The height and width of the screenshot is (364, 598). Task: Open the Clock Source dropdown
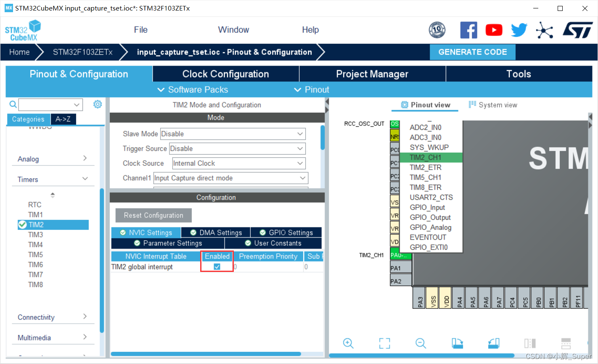(239, 163)
